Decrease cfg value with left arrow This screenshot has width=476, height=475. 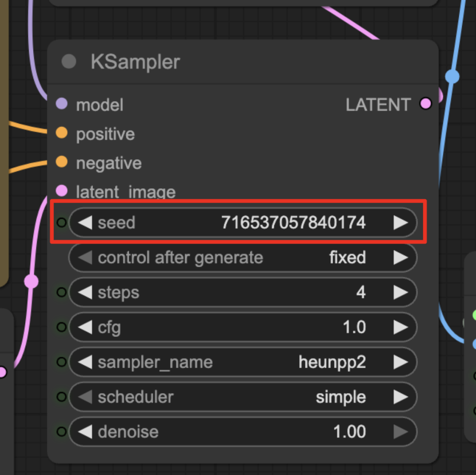tap(85, 328)
